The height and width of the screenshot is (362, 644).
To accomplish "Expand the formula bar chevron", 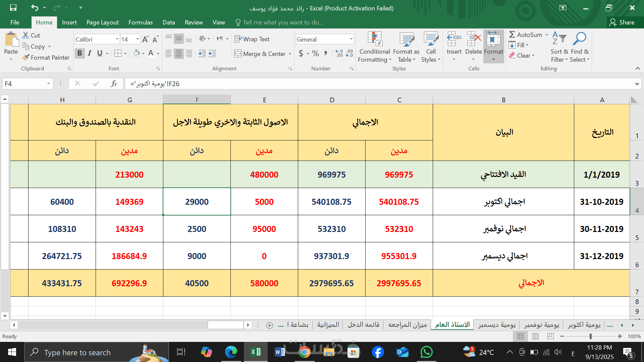I will pos(637,84).
